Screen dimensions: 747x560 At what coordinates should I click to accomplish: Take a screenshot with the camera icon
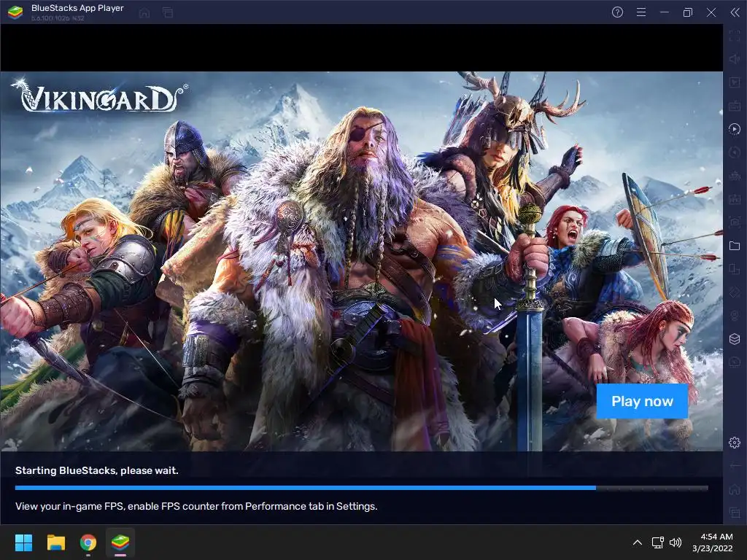[x=735, y=222]
